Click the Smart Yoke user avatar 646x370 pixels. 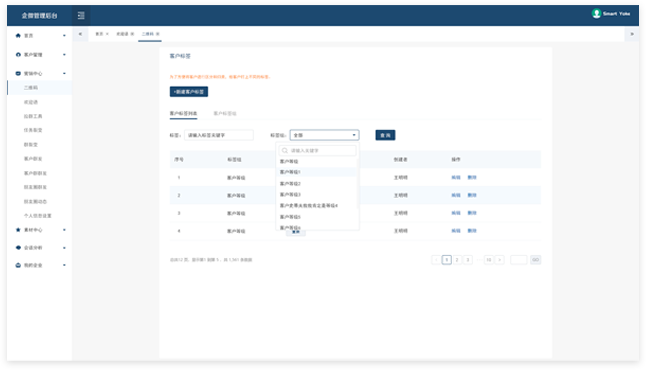point(596,13)
